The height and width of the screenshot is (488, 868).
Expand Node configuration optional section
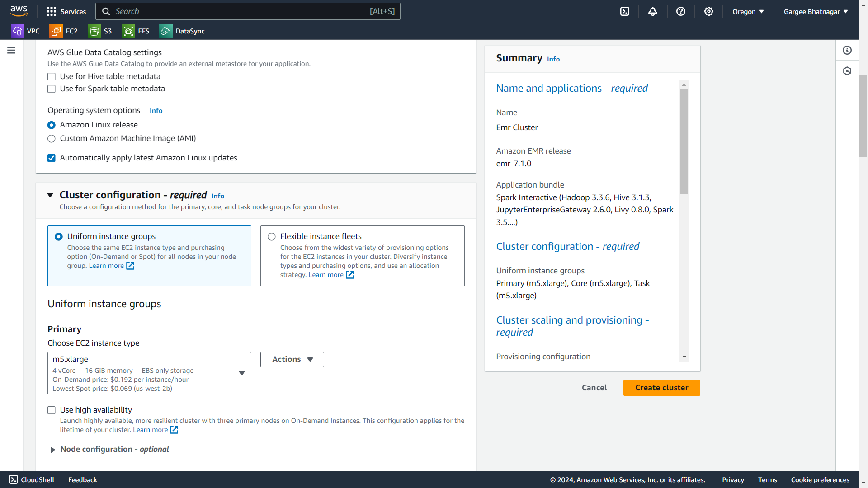[53, 450]
